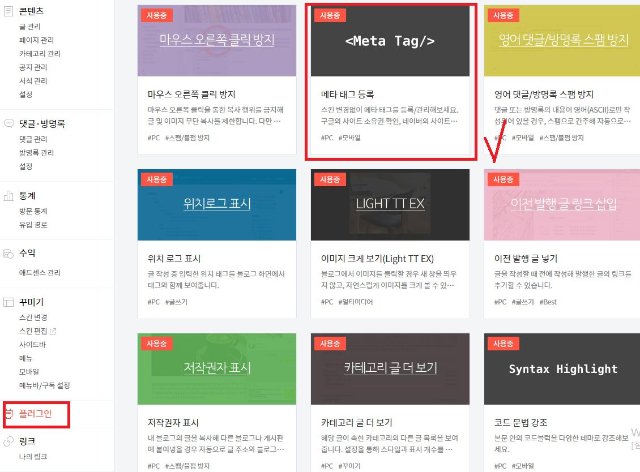Image resolution: width=640 pixels, height=472 pixels.
Task: Open 나의 링크 under 링크
Action: [x=33, y=456]
